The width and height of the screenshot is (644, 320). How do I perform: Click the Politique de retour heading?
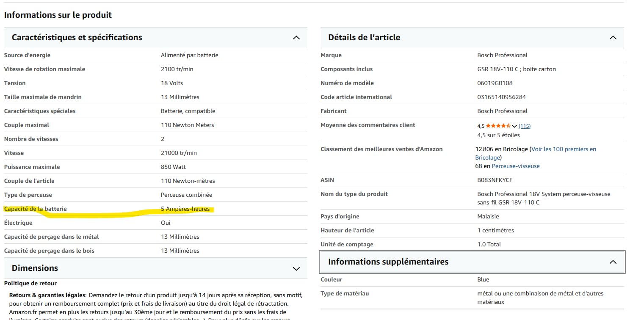pos(30,284)
